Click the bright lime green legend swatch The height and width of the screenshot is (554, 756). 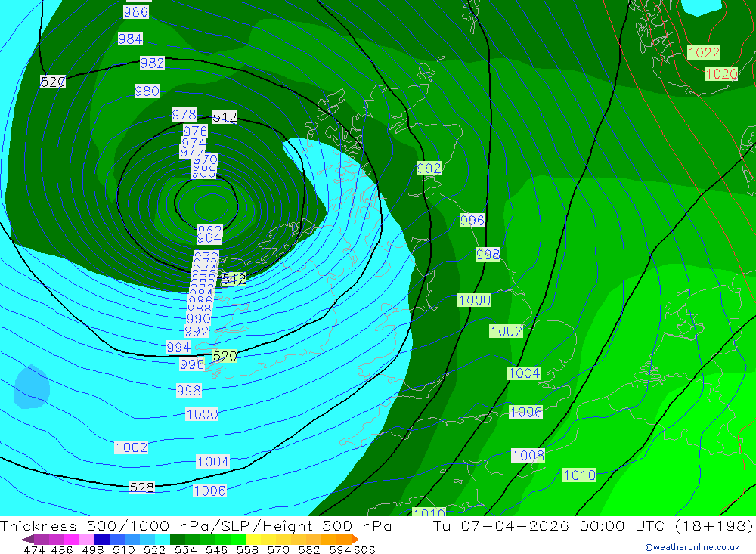click(238, 539)
